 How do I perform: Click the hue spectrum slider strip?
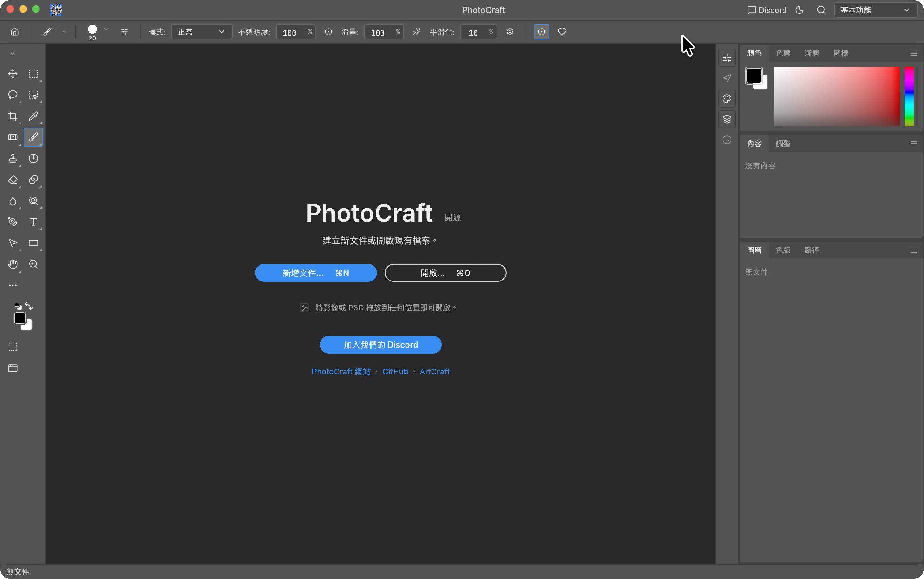[x=909, y=96]
